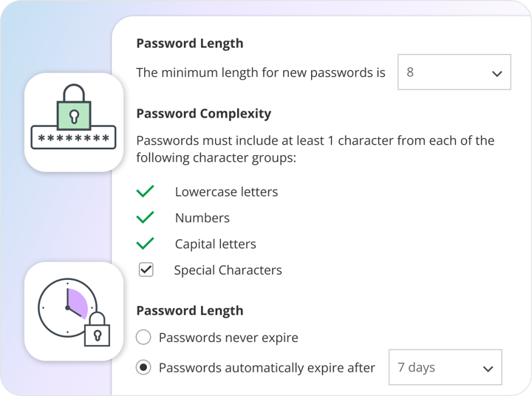Click the Password Complexity heading

(203, 114)
